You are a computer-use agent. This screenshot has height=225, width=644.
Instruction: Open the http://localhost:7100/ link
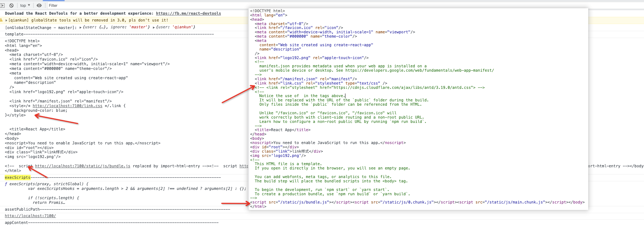(30, 216)
